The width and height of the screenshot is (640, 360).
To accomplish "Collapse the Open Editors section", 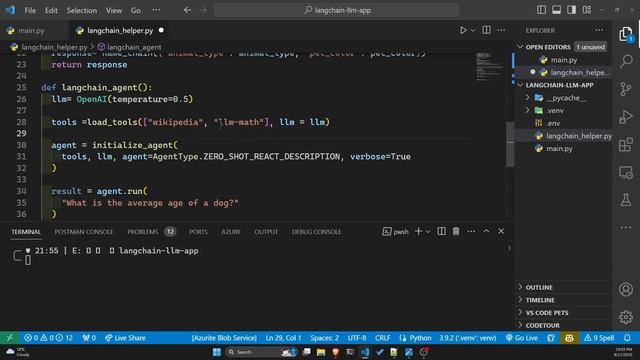I will [x=520, y=47].
